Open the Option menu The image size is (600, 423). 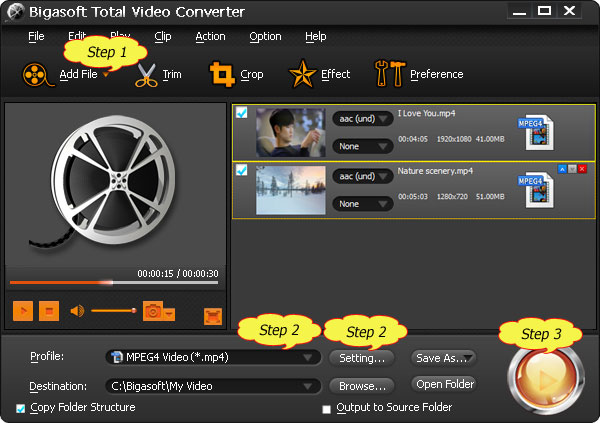coord(265,36)
